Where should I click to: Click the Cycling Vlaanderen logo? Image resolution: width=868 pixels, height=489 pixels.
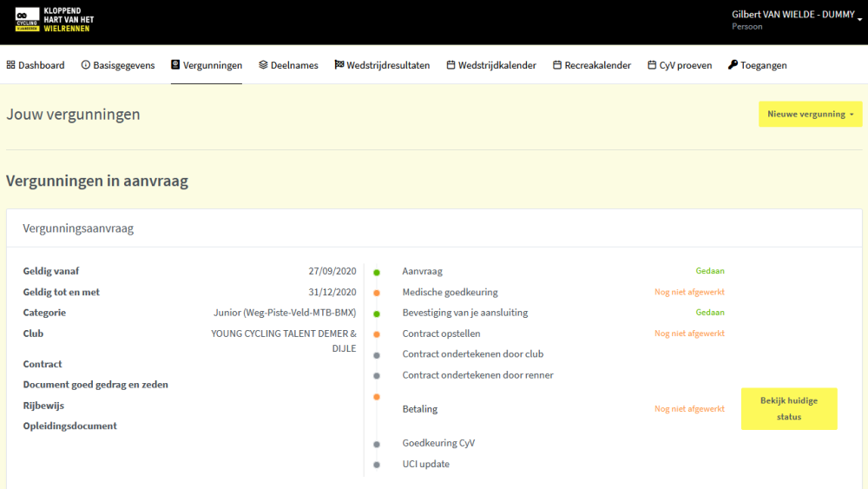[x=54, y=20]
